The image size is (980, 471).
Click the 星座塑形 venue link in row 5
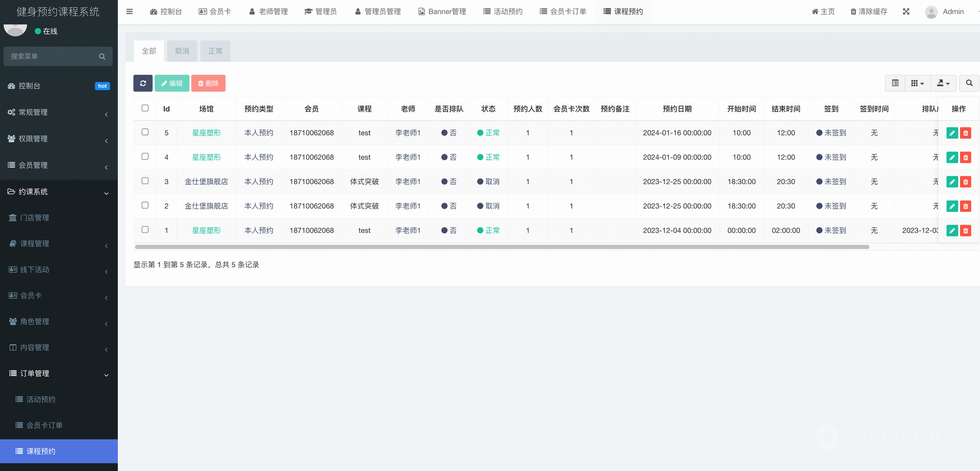click(x=206, y=133)
